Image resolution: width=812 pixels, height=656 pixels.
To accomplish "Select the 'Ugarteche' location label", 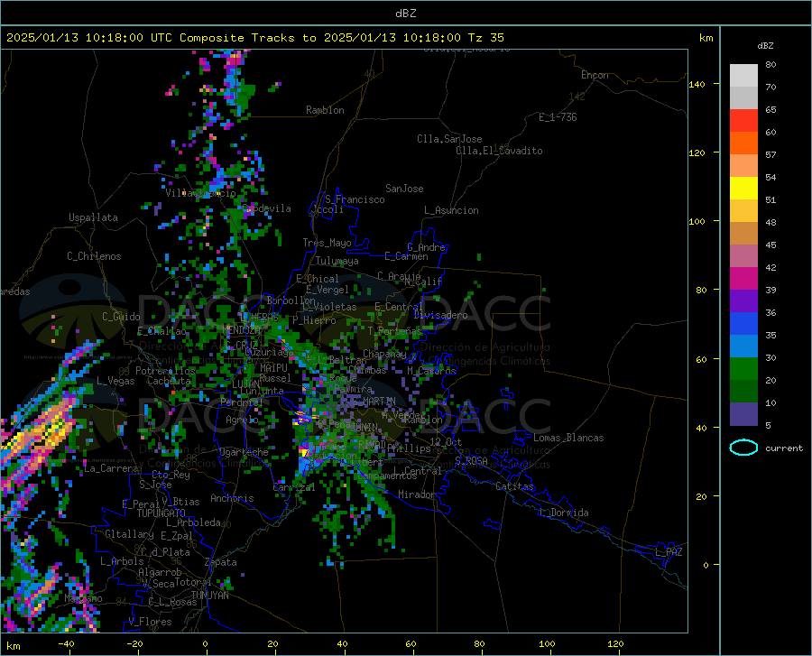I will pos(244,452).
